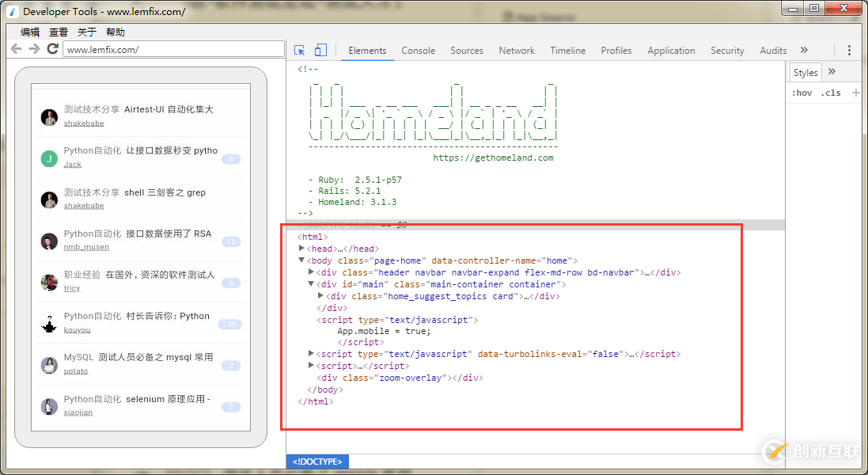Click the back navigation arrow
Screen dimensions: 868x475
point(16,48)
